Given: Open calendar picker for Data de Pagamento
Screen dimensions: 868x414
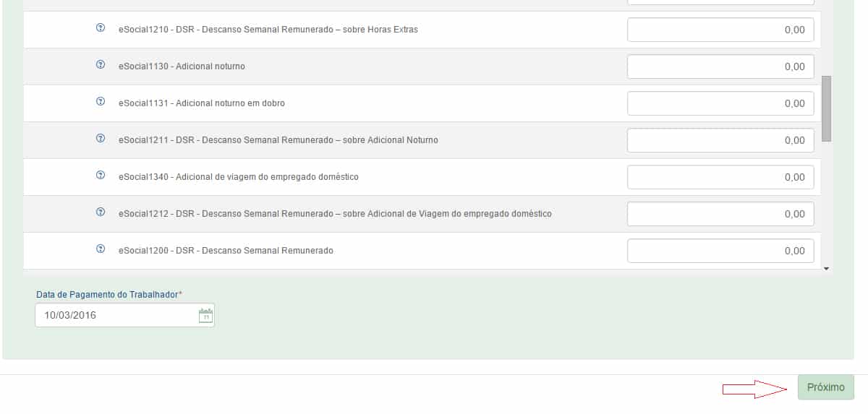Looking at the screenshot, I should (x=205, y=315).
